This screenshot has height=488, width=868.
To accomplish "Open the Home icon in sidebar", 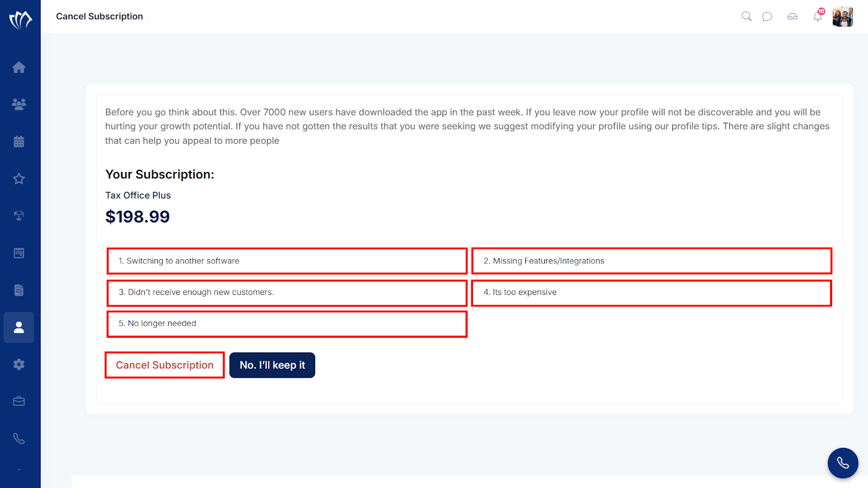I will click(19, 67).
